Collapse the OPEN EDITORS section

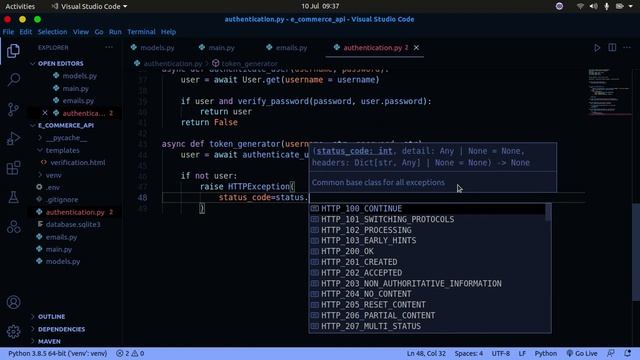tap(60, 64)
